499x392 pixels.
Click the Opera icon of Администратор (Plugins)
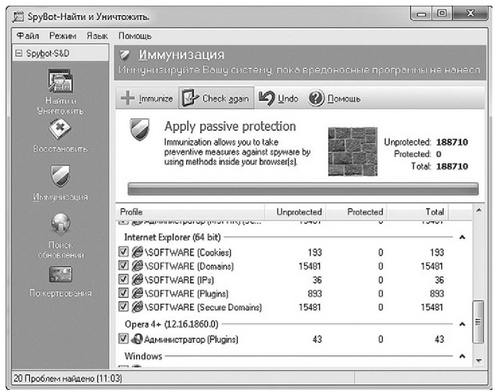[x=137, y=339]
